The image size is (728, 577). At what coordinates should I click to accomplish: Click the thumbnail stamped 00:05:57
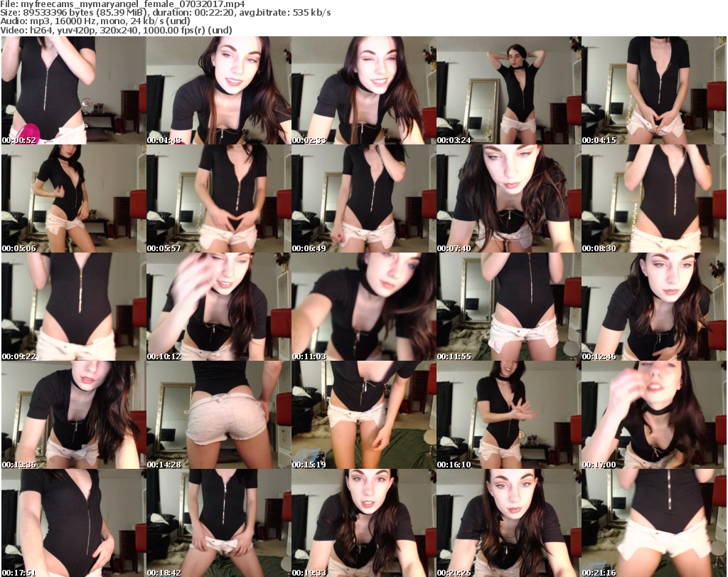pyautogui.click(x=219, y=198)
